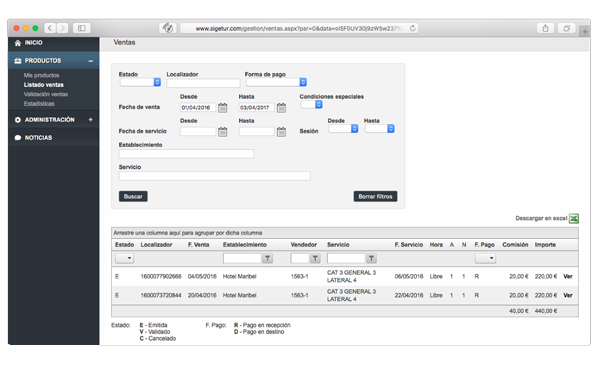Click the Servicio input field in filter form
Image resolution: width=602 pixels, height=368 pixels.
click(215, 176)
